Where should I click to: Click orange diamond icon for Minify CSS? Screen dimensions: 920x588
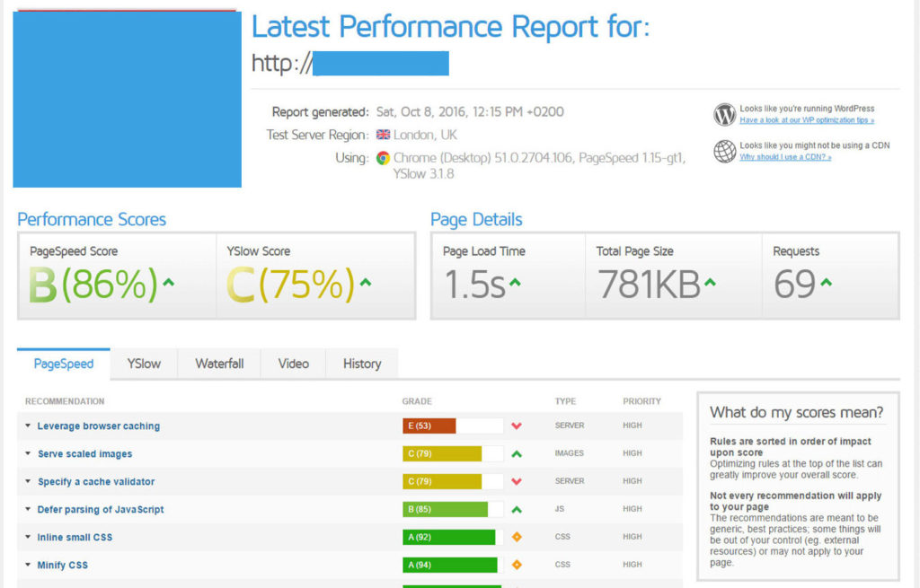(517, 565)
